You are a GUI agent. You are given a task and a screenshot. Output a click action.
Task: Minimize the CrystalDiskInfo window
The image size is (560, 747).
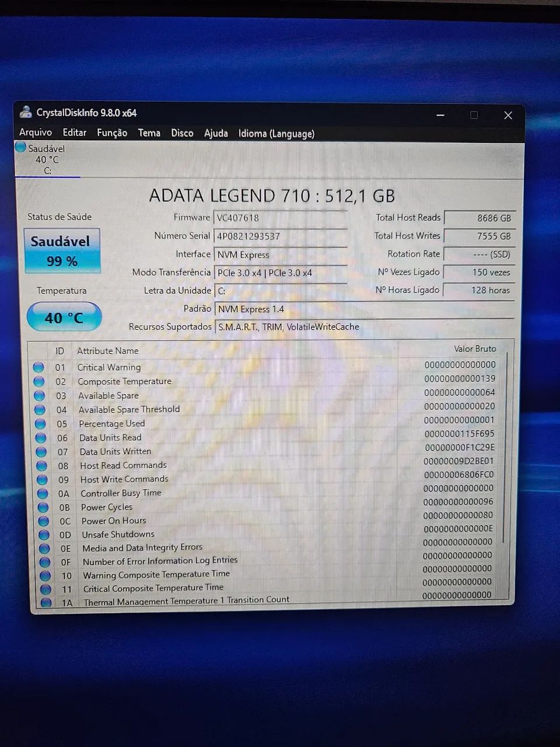coord(440,115)
